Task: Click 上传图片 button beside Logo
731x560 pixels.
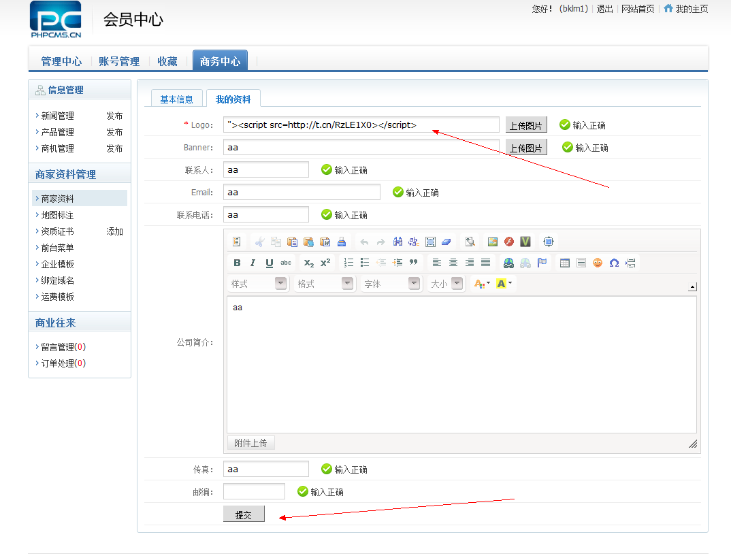Action: pos(526,125)
